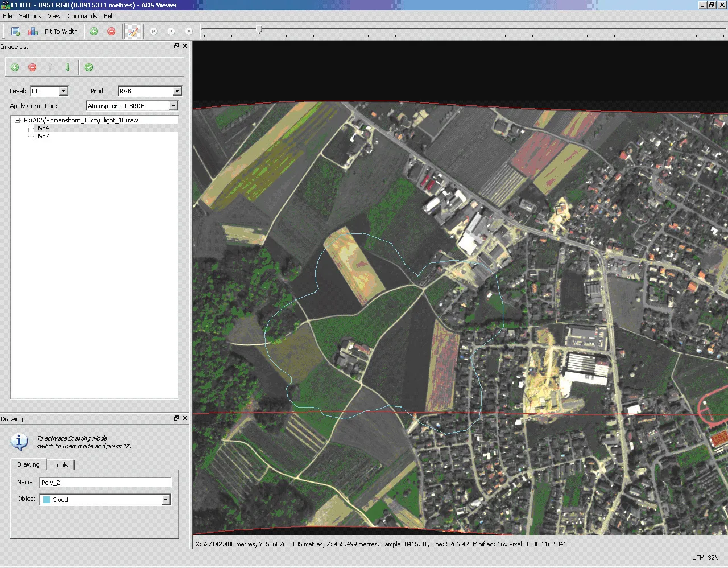Click the green checkmark apply icon
Screen dimensions: 728x568
point(89,67)
